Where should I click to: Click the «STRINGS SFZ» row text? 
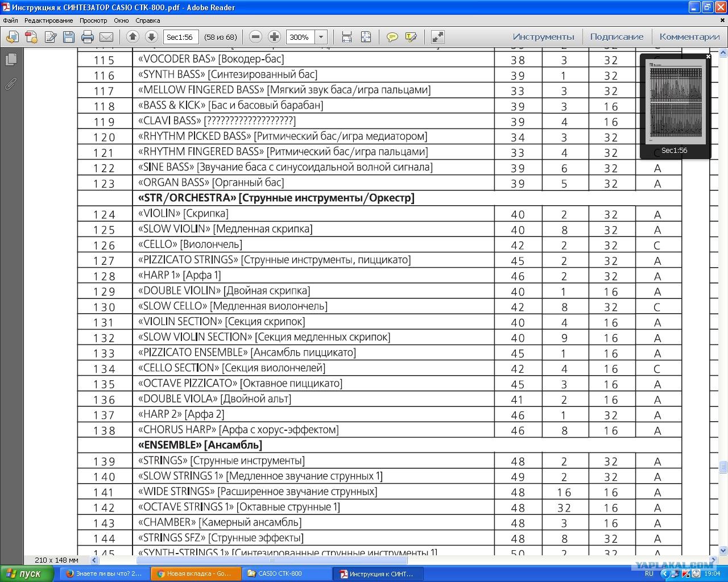tap(221, 538)
